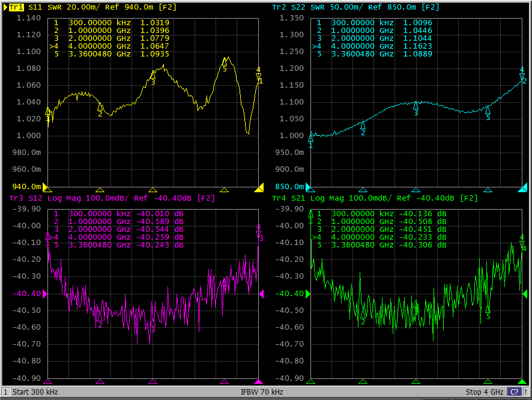Select marker 2 on the S11 trace

tap(100, 108)
